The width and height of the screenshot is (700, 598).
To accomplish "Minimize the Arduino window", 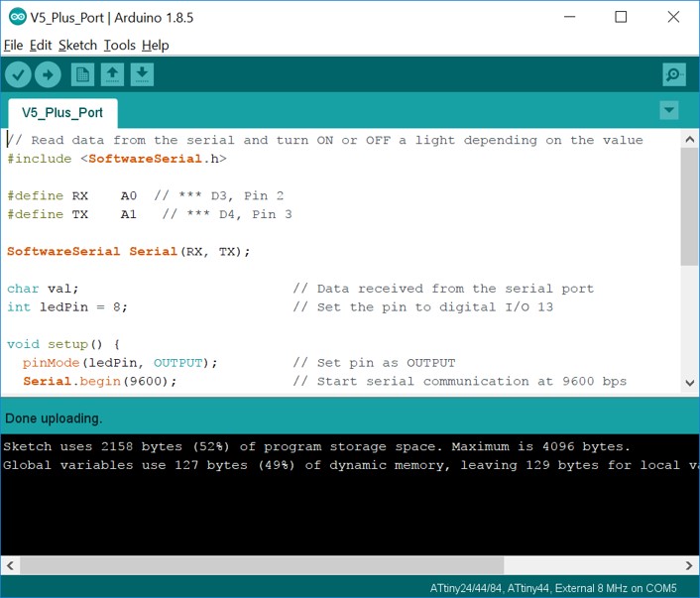I will tap(570, 17).
